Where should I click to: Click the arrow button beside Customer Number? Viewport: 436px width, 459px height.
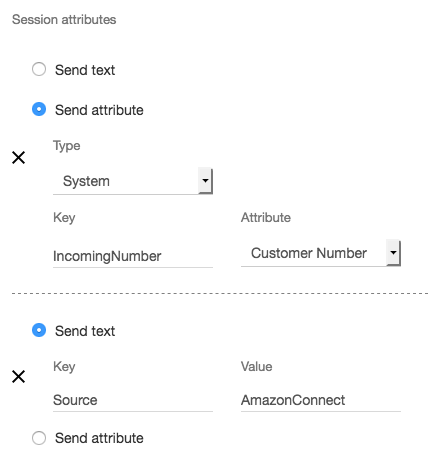pos(393,253)
